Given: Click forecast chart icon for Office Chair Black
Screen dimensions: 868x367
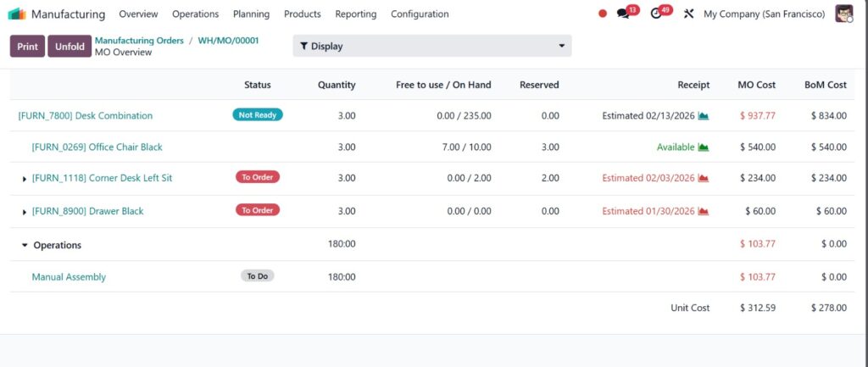Looking at the screenshot, I should 704,147.
